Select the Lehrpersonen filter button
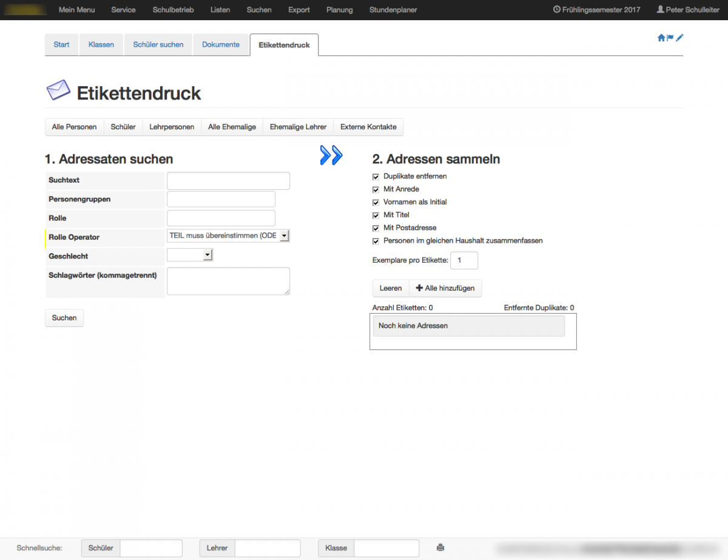Viewport: 728px width, 560px height. (x=172, y=127)
